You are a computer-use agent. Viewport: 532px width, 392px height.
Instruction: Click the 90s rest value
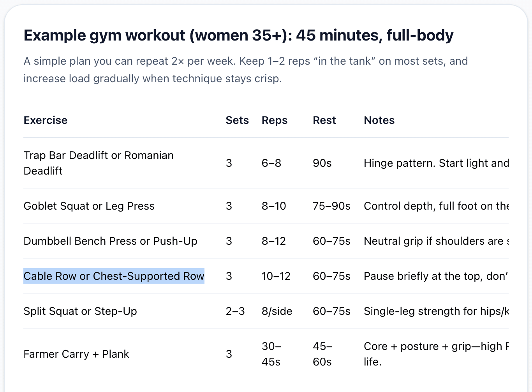(322, 163)
